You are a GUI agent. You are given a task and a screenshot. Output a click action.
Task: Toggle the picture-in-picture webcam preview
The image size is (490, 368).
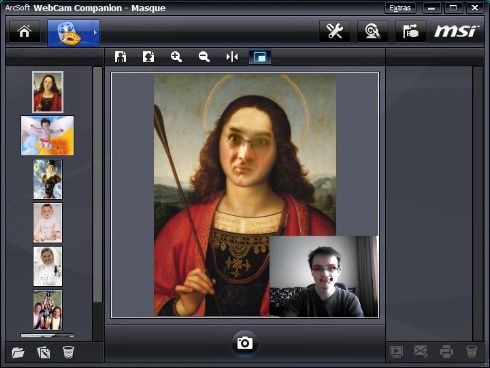260,57
